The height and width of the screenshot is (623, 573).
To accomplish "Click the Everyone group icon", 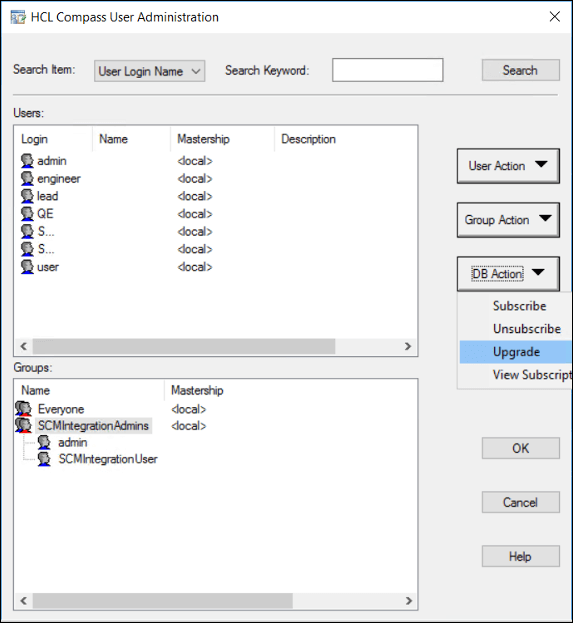I will [x=23, y=409].
